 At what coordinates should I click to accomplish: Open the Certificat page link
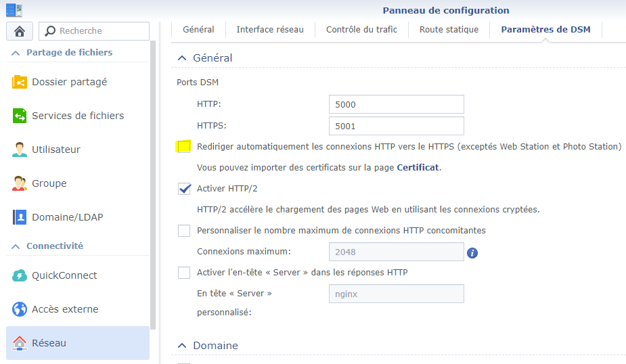[x=418, y=167]
